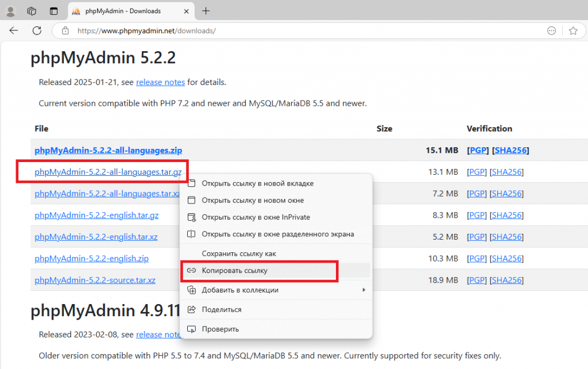The image size is (588, 369).
Task: Open PGP link in 7.2 MB row
Action: pyautogui.click(x=477, y=194)
